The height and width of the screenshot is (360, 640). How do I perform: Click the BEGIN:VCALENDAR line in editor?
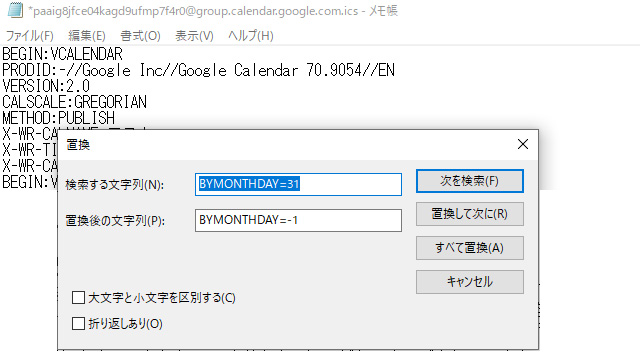62,54
